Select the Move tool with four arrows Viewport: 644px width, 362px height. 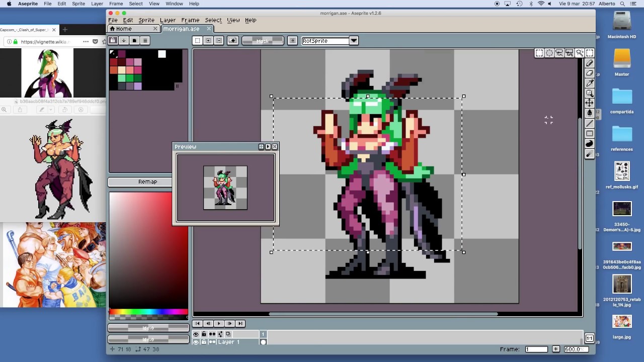click(x=589, y=103)
